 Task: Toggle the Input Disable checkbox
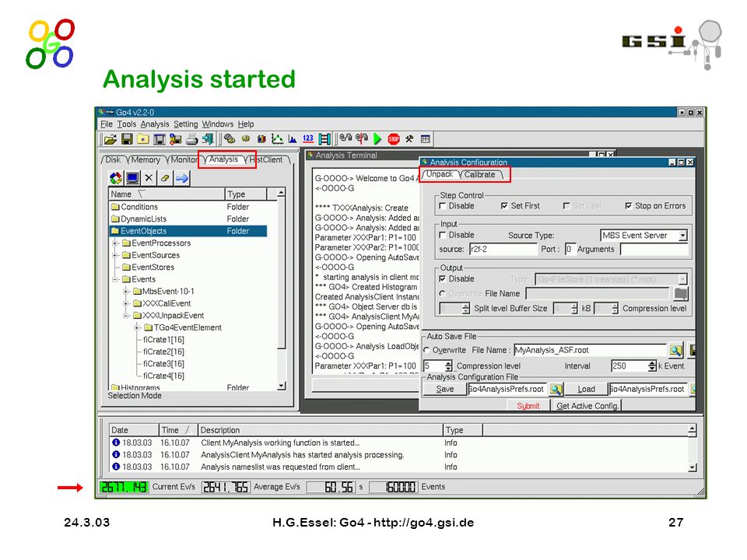click(x=443, y=235)
